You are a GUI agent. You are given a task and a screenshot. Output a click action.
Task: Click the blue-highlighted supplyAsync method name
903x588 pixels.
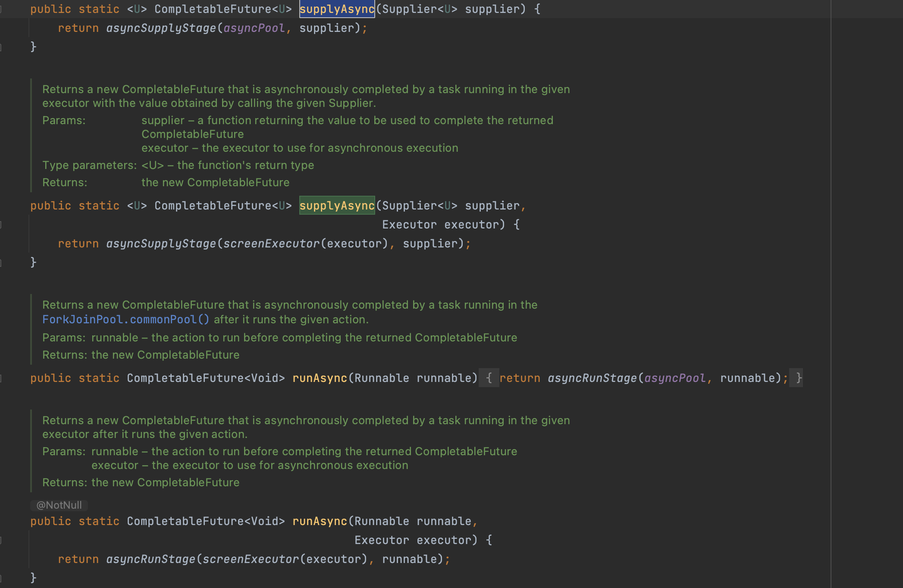[x=337, y=9]
